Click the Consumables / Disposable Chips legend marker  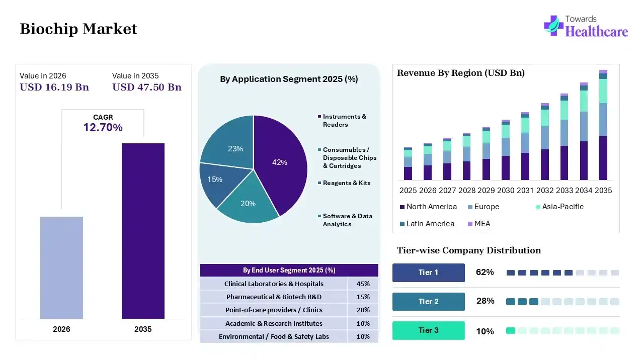coord(319,150)
